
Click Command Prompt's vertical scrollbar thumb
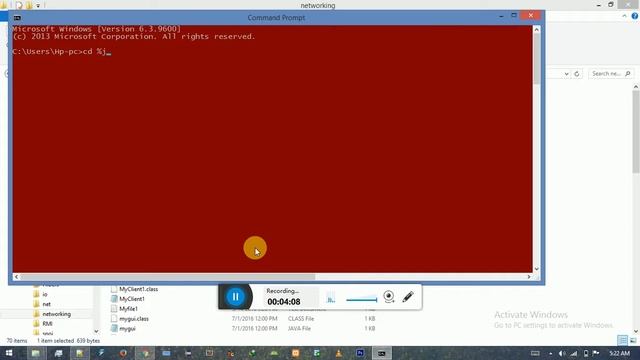pos(536,59)
